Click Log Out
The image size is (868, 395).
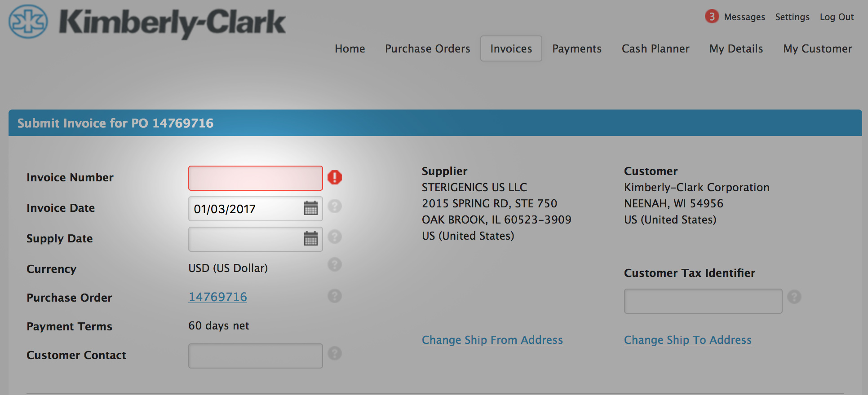[837, 17]
